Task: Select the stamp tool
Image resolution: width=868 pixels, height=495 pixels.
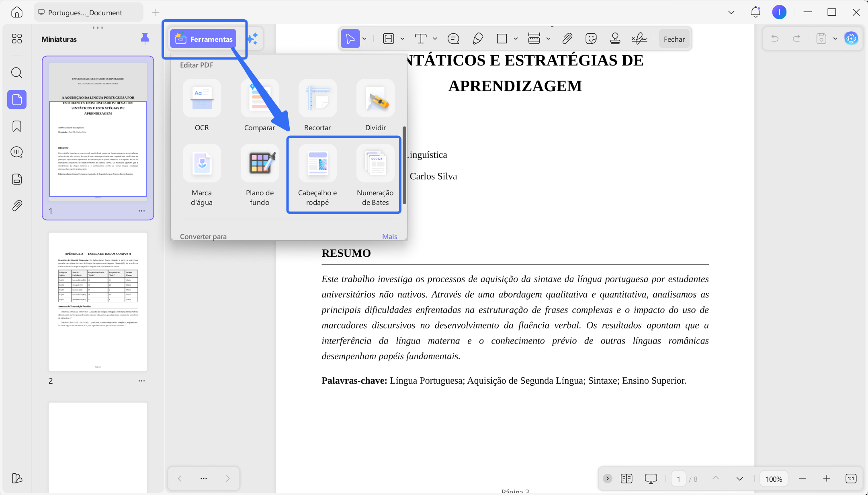Action: tap(615, 39)
